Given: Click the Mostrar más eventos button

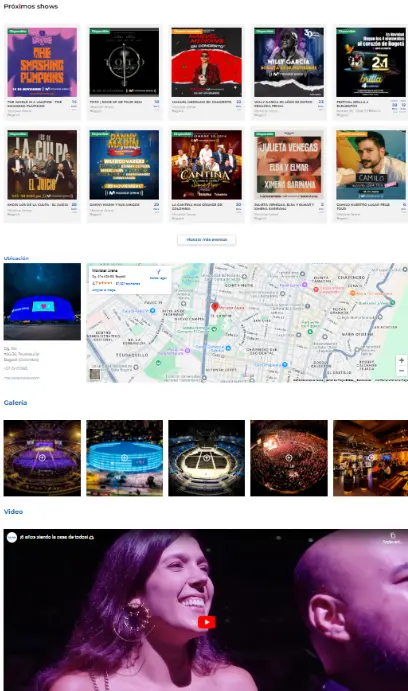Looking at the screenshot, I should pos(206,239).
